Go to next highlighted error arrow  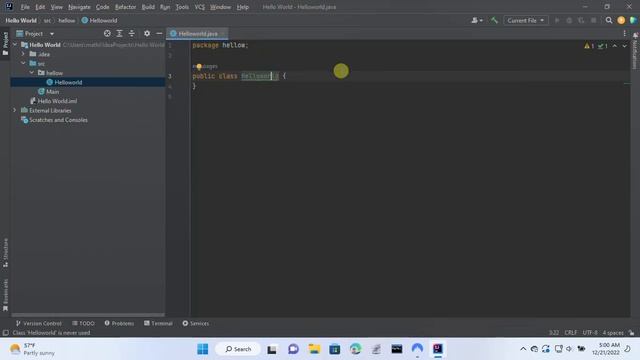click(x=624, y=46)
